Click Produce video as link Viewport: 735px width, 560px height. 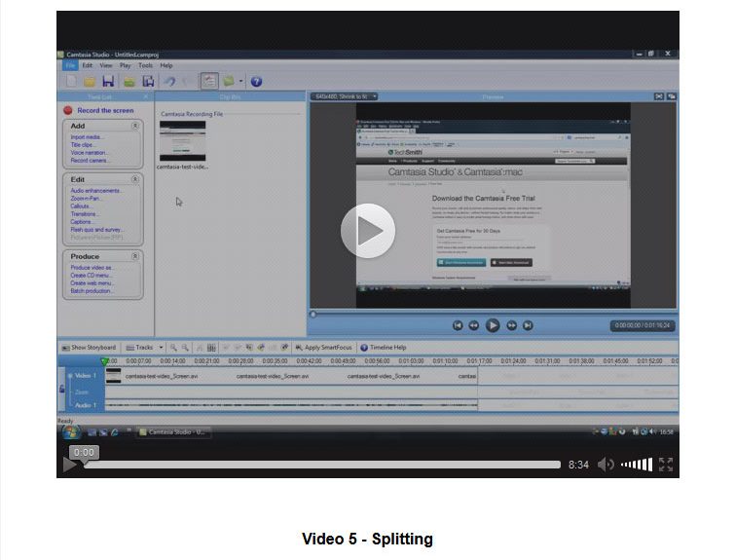92,267
